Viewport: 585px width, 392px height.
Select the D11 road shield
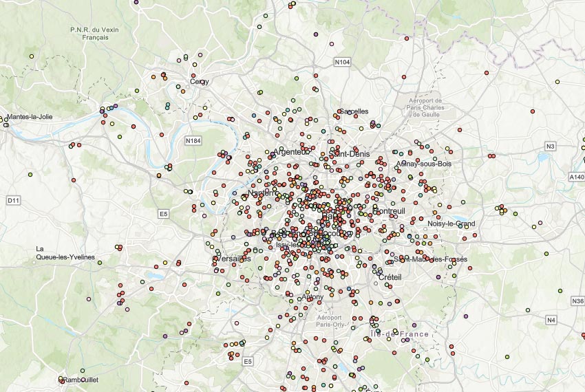[13, 200]
